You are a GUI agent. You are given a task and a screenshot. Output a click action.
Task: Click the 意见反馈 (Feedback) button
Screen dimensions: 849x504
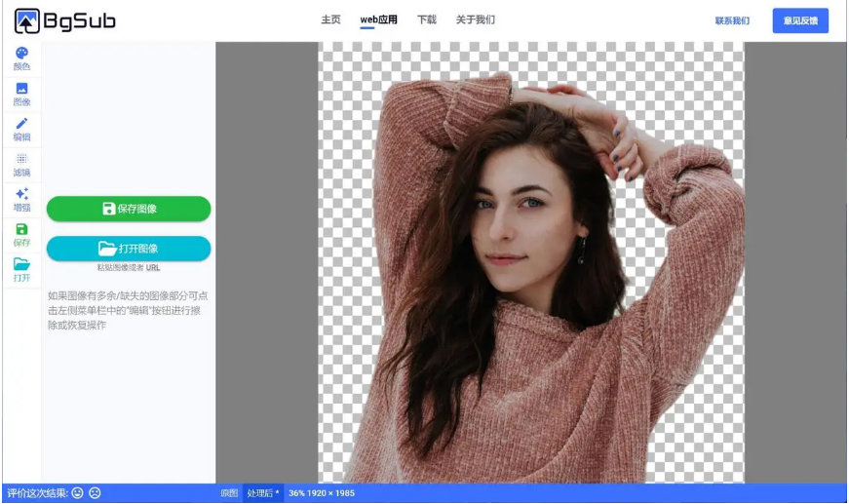click(800, 20)
